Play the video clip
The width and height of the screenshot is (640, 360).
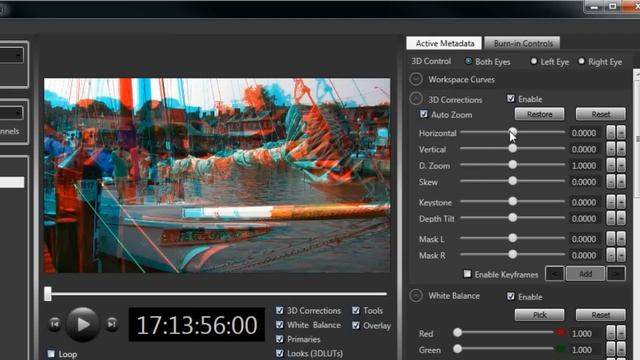(83, 324)
